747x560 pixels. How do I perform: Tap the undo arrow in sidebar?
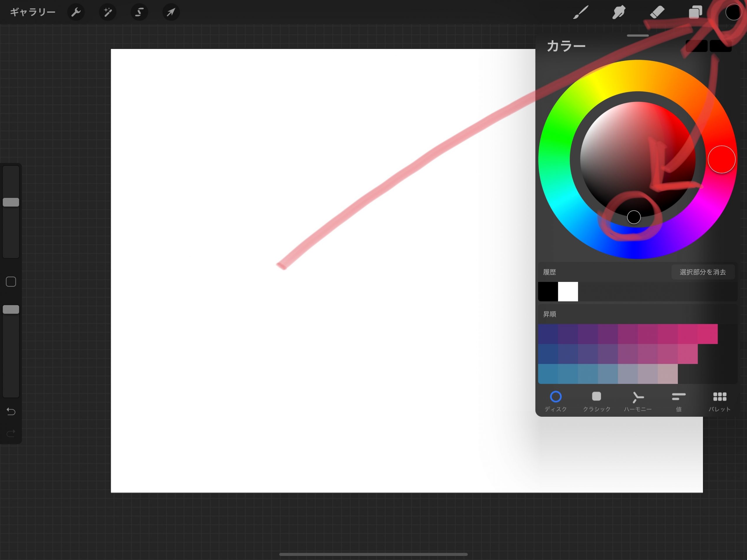point(11,411)
